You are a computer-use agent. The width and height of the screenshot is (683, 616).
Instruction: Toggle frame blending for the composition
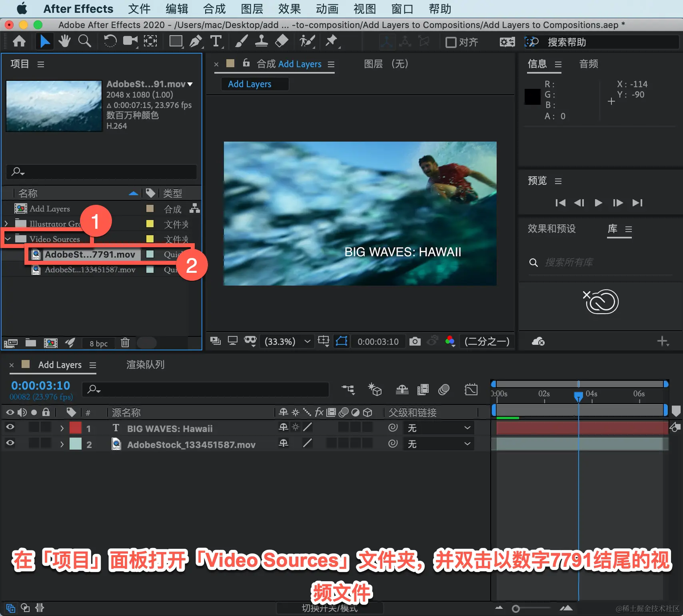(x=423, y=389)
